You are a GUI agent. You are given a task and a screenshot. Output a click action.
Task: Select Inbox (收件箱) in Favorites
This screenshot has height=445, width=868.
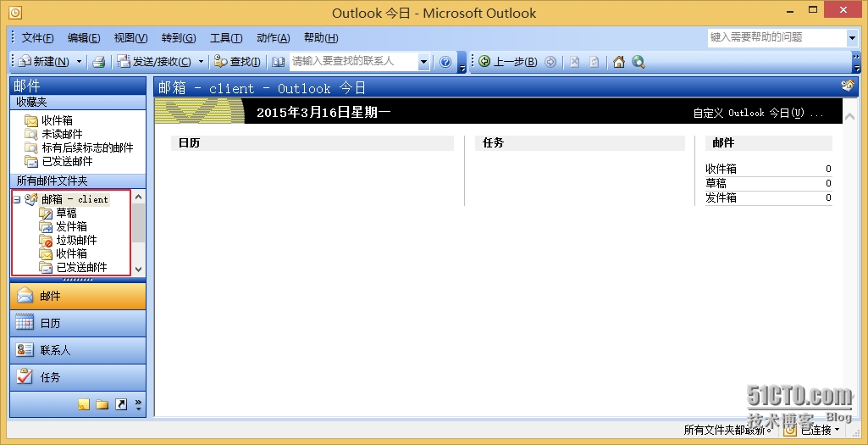coord(49,120)
